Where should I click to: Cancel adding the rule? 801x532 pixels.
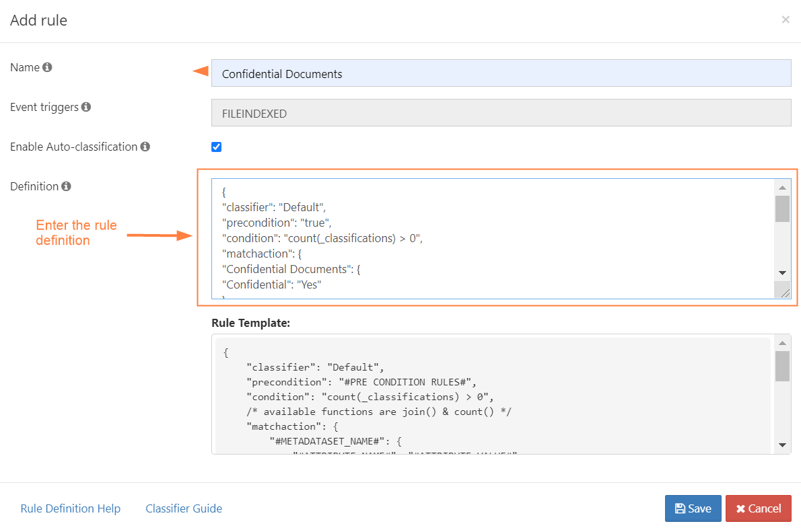(x=758, y=508)
